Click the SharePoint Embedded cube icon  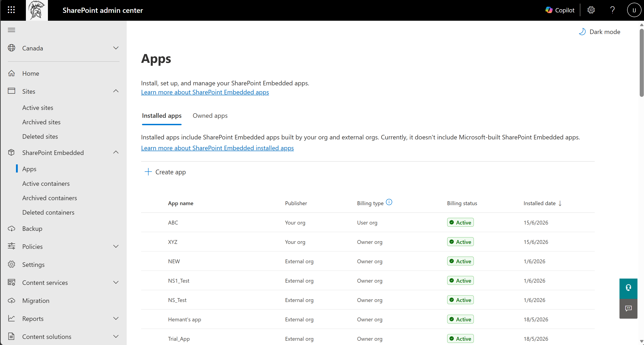click(x=11, y=152)
